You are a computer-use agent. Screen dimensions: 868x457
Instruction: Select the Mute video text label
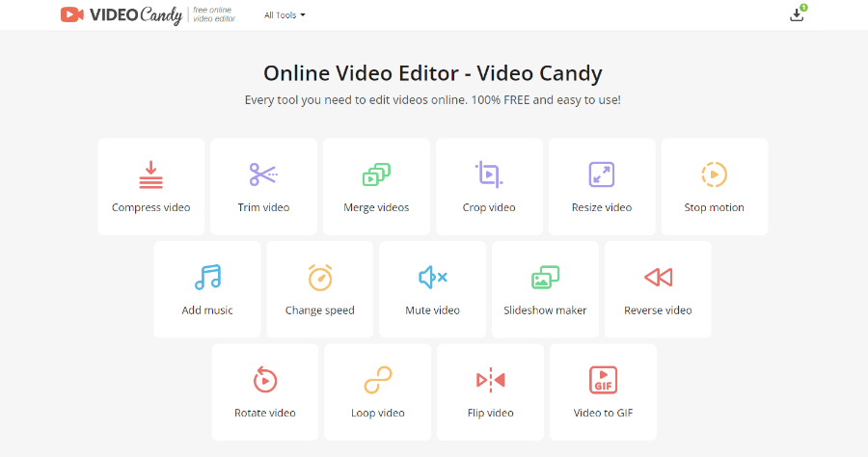coord(432,310)
